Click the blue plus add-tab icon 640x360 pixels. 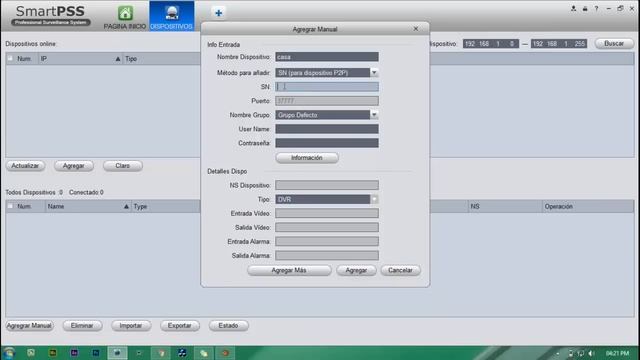pos(219,13)
